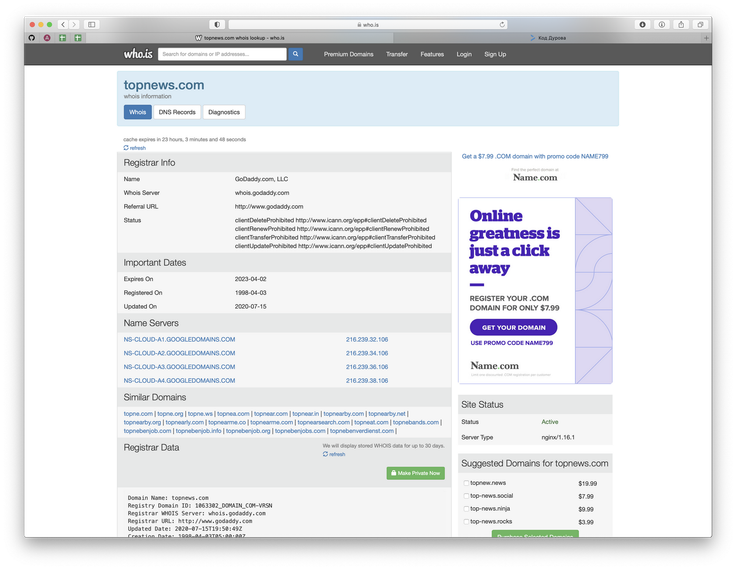Open Transfer in the navigation

[x=397, y=54]
